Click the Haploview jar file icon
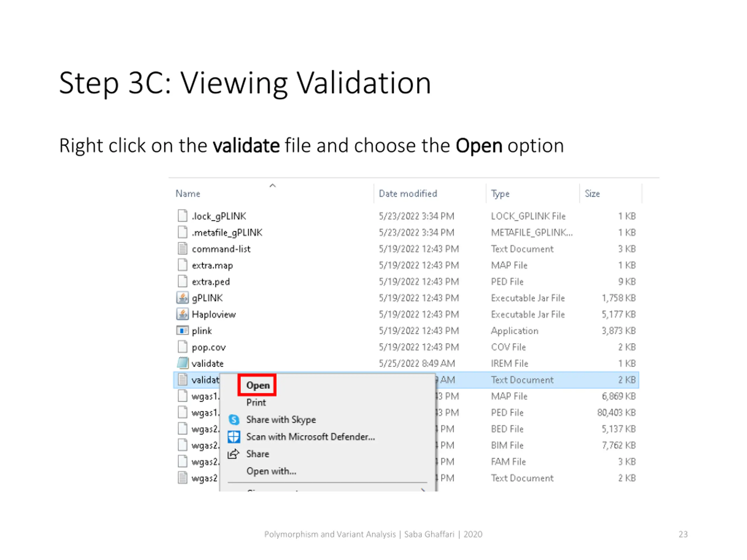Viewport: 747px width, 560px height. [182, 314]
